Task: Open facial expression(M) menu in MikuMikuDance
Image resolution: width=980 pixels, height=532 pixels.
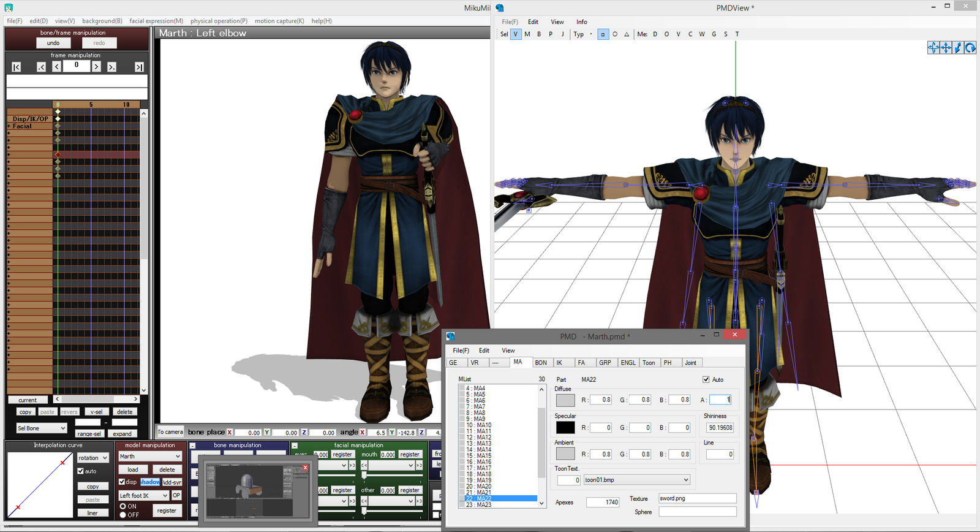Action: (156, 21)
